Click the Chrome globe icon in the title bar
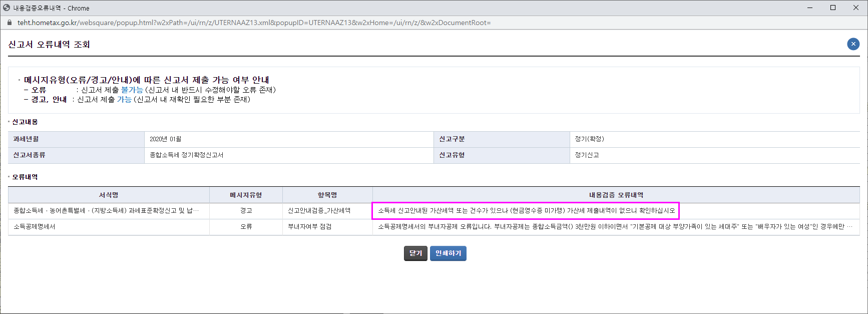Image resolution: width=868 pixels, height=314 pixels. [x=7, y=8]
